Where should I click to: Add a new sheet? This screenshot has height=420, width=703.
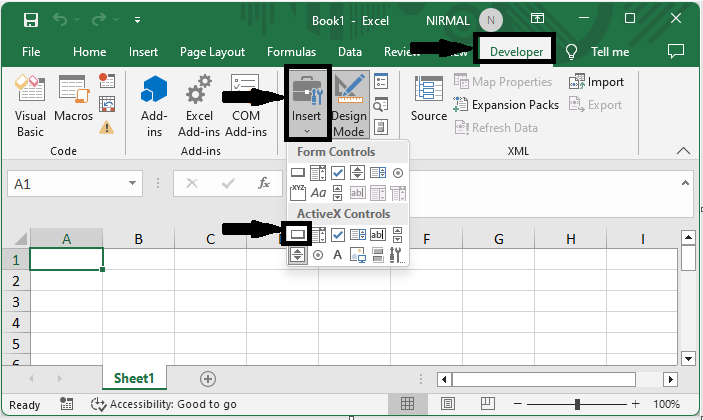coord(208,379)
